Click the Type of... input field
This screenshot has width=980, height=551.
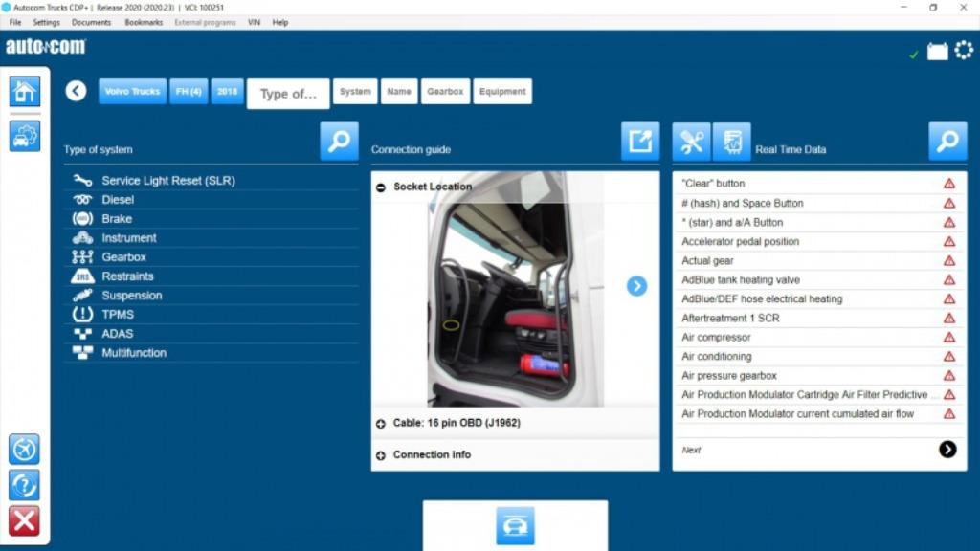click(x=288, y=93)
